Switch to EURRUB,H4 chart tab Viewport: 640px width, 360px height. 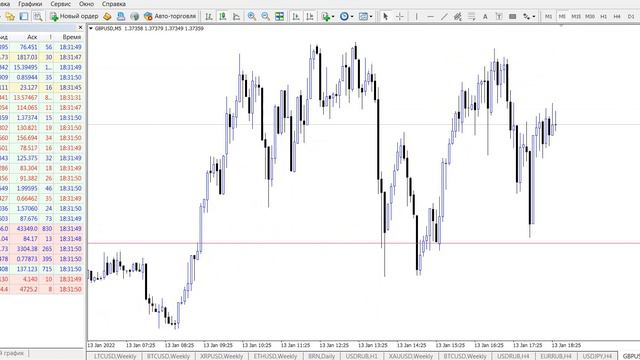click(x=556, y=356)
